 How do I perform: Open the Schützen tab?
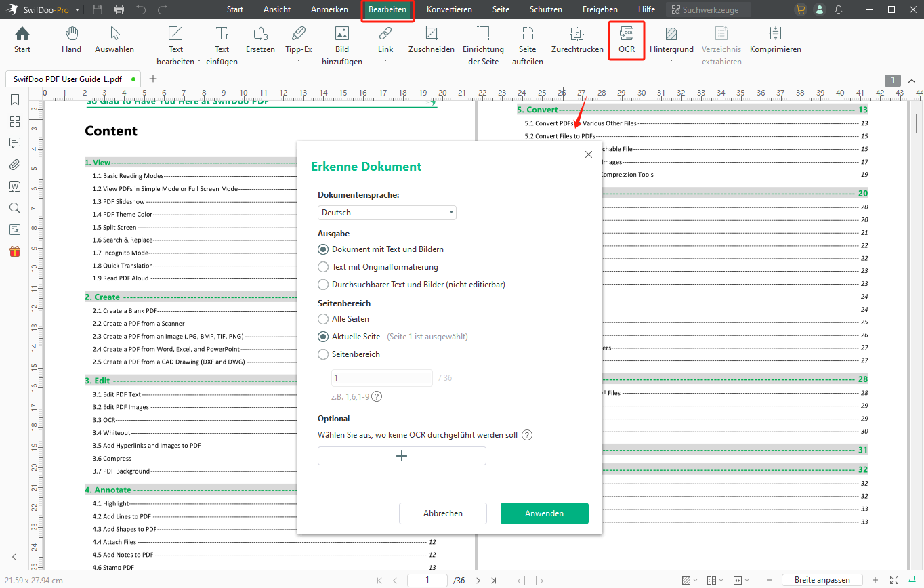pos(546,9)
